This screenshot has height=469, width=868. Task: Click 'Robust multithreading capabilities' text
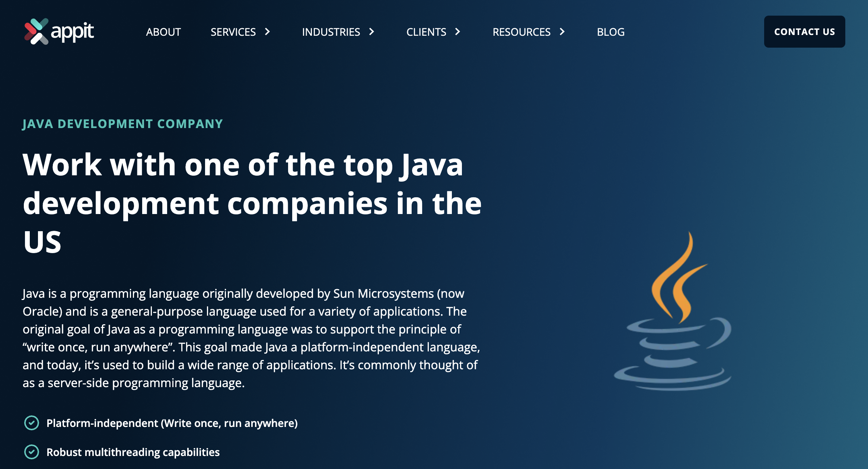coord(133,452)
